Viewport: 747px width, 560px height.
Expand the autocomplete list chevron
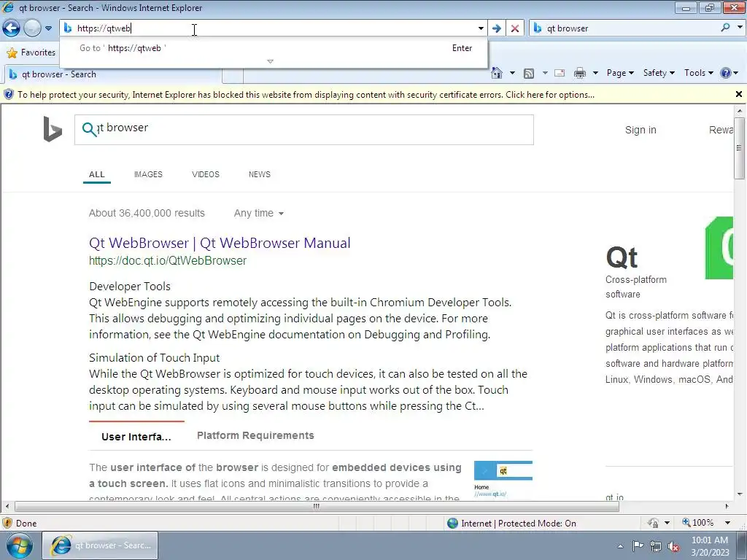[x=270, y=61]
